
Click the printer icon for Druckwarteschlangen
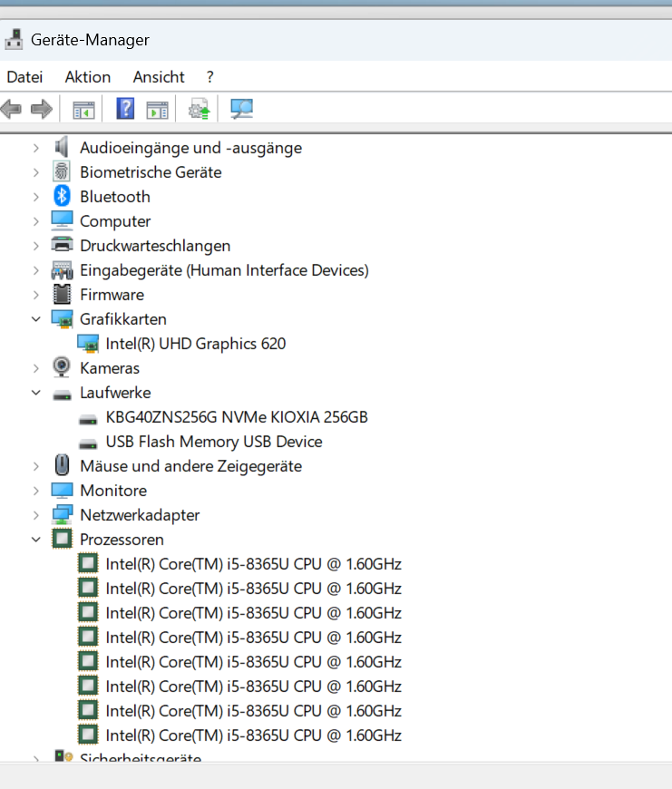62,245
